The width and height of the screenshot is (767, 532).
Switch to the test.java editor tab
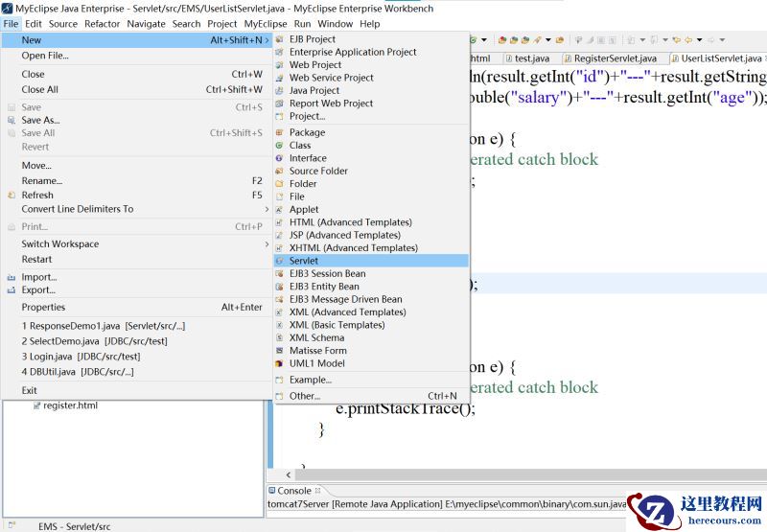(528, 58)
